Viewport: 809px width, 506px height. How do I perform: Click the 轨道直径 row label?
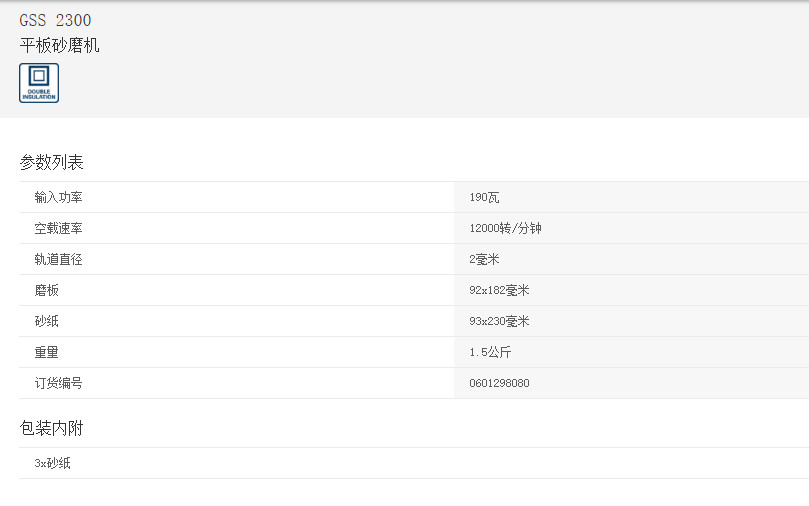pyautogui.click(x=58, y=260)
